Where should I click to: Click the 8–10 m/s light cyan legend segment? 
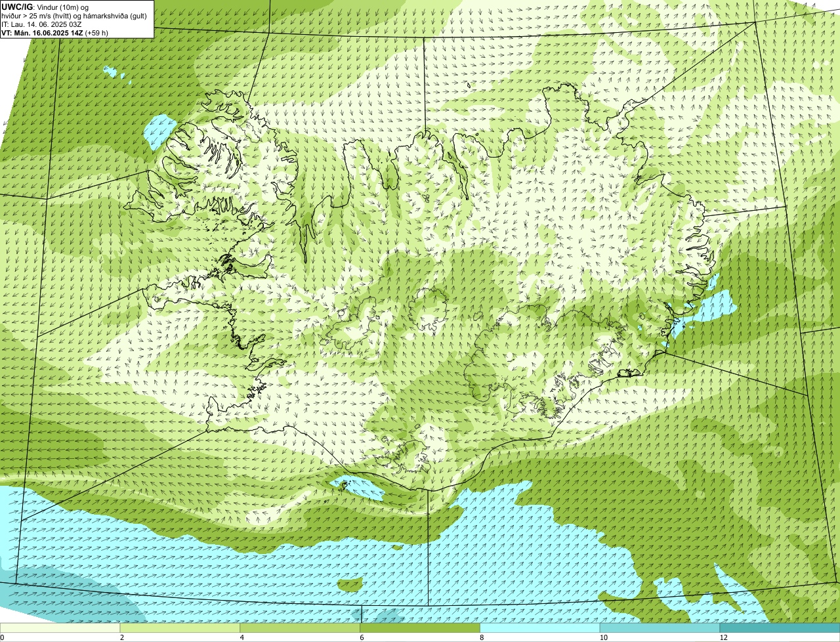point(540,628)
